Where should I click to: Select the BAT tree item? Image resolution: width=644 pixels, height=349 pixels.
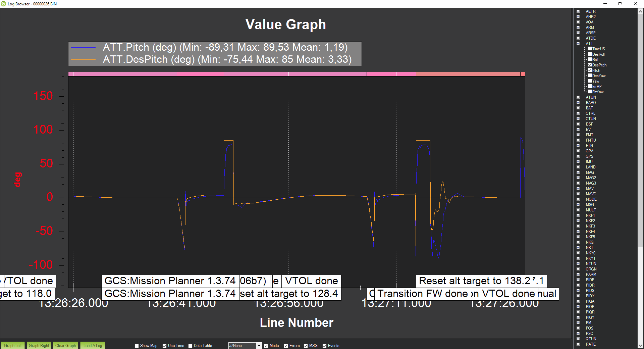pyautogui.click(x=589, y=108)
